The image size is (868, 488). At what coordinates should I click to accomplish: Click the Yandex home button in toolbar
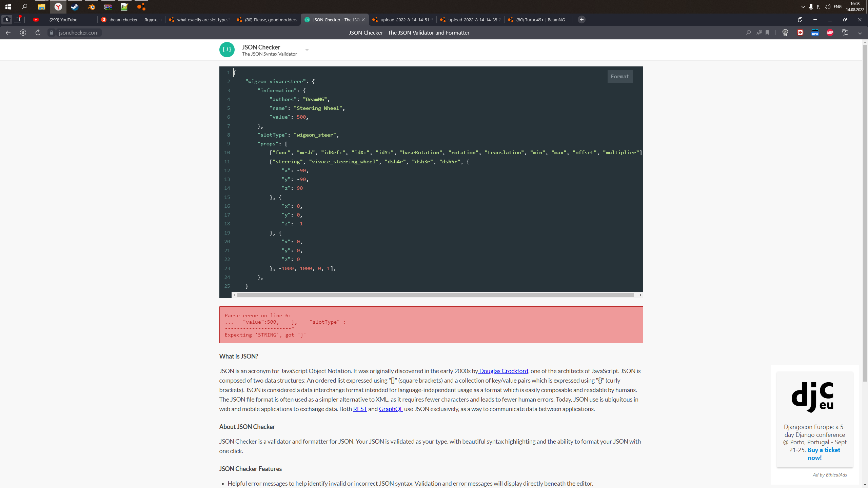coord(23,33)
